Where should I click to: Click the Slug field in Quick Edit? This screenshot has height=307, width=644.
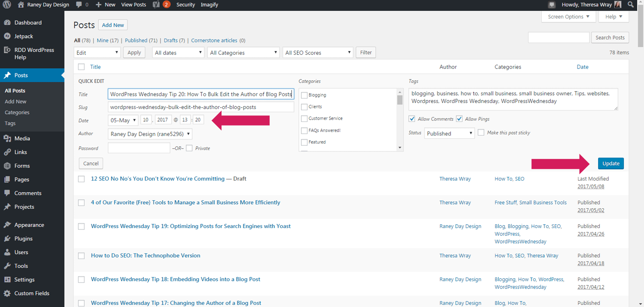click(201, 107)
